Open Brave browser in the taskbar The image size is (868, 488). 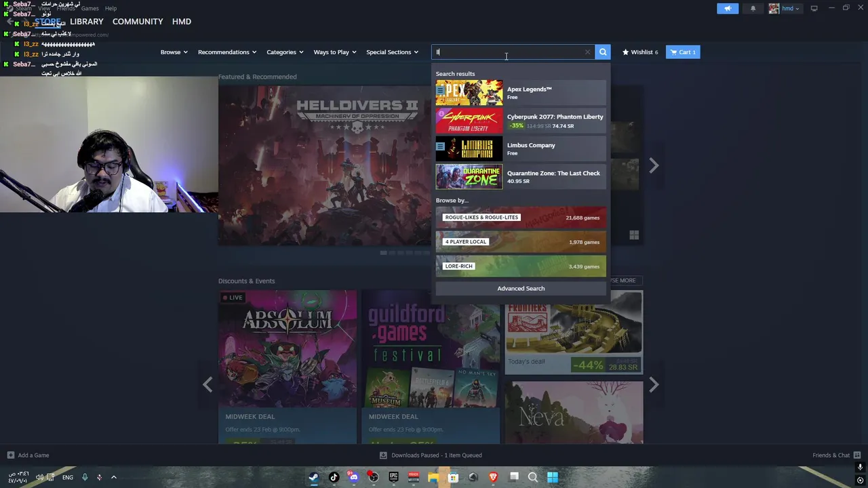click(x=493, y=477)
